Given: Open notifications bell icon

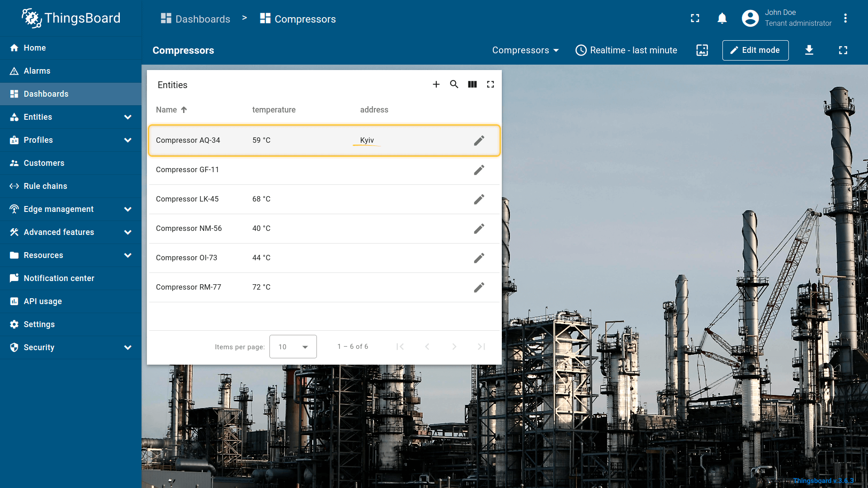Looking at the screenshot, I should [722, 19].
